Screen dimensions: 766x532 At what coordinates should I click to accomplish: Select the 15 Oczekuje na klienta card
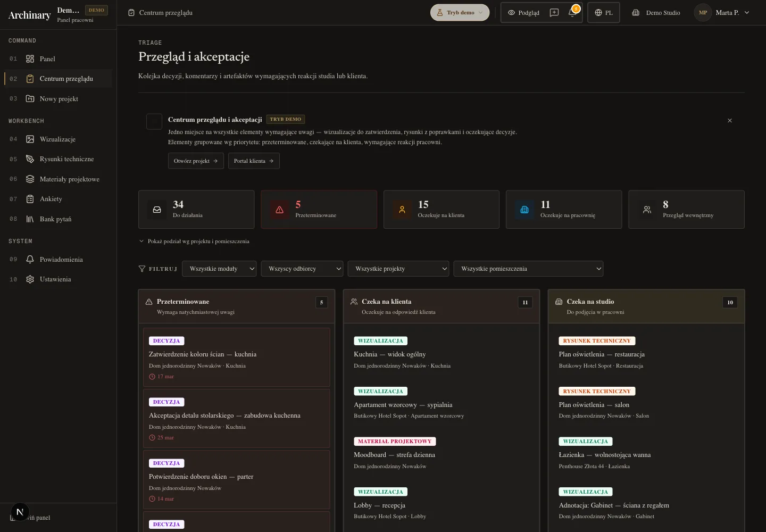click(442, 210)
